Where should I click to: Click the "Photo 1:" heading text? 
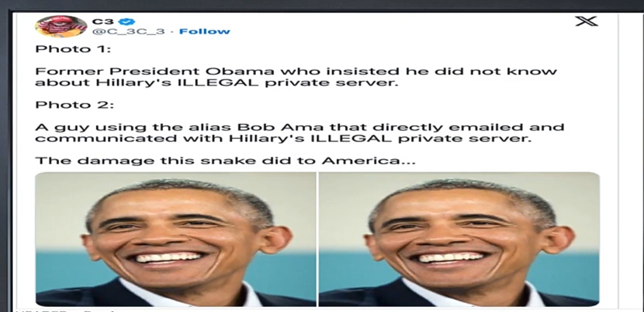point(74,49)
